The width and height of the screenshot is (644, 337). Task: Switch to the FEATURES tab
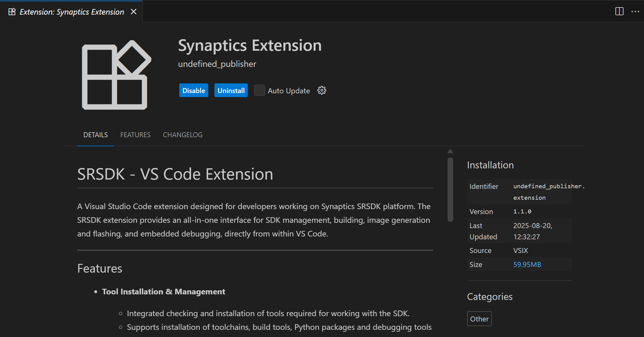(x=135, y=135)
